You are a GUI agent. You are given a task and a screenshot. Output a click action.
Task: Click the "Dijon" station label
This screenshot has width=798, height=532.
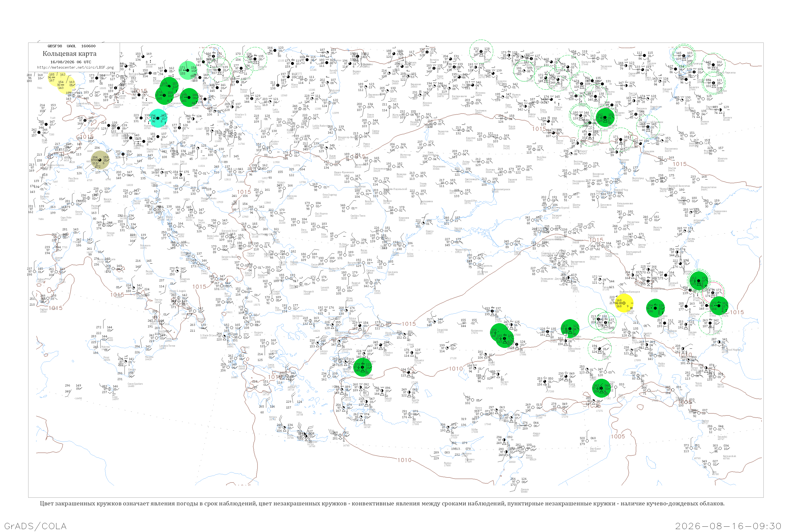[44, 140]
